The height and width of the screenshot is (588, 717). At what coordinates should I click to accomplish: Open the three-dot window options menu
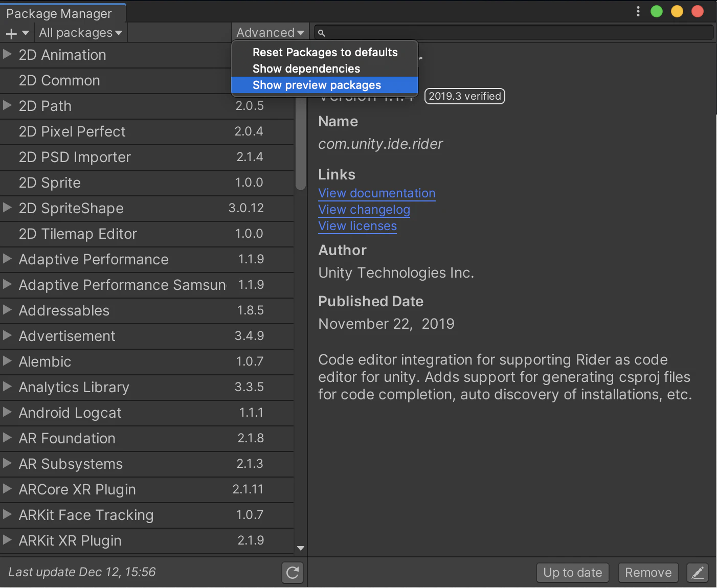pyautogui.click(x=638, y=11)
